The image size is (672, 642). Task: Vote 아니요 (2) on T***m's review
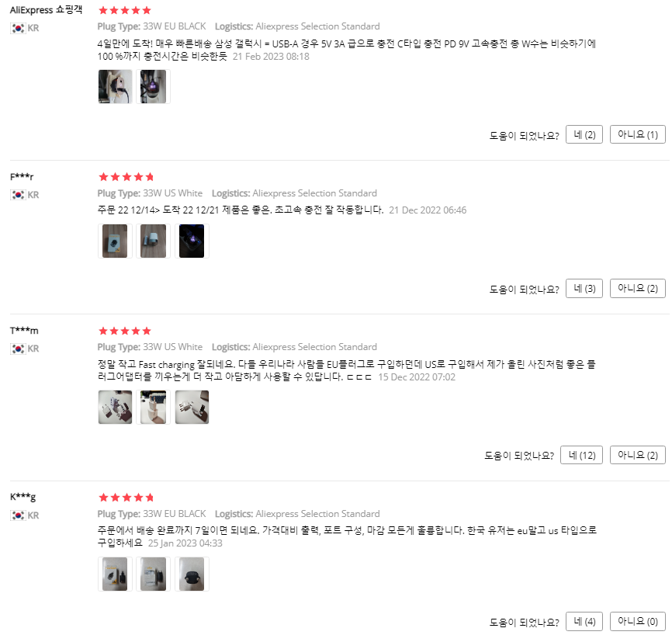[637, 455]
